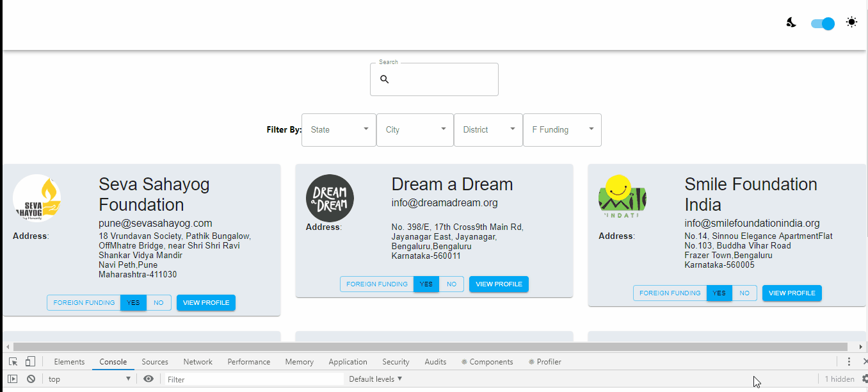The image size is (868, 392).
Task: Click the sun light mode icon
Action: [x=851, y=22]
